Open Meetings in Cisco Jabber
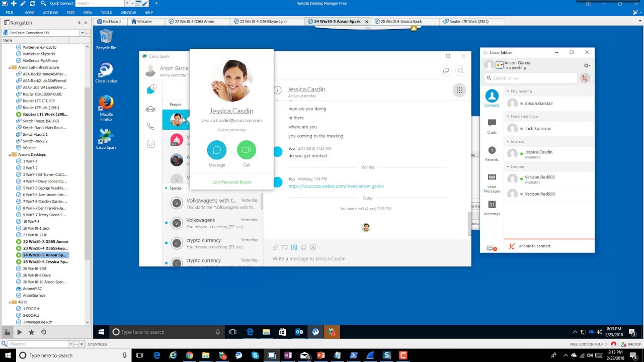Viewport: 644px width, 362px height. click(x=492, y=208)
